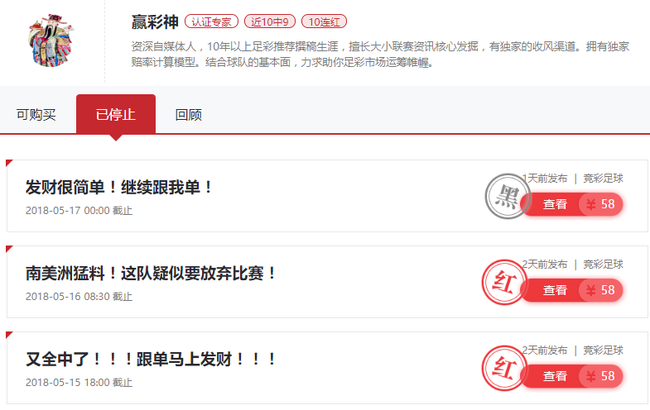Viewport: 650px width, 410px height.
Task: Click the 10连红 badge
Action: tap(324, 22)
